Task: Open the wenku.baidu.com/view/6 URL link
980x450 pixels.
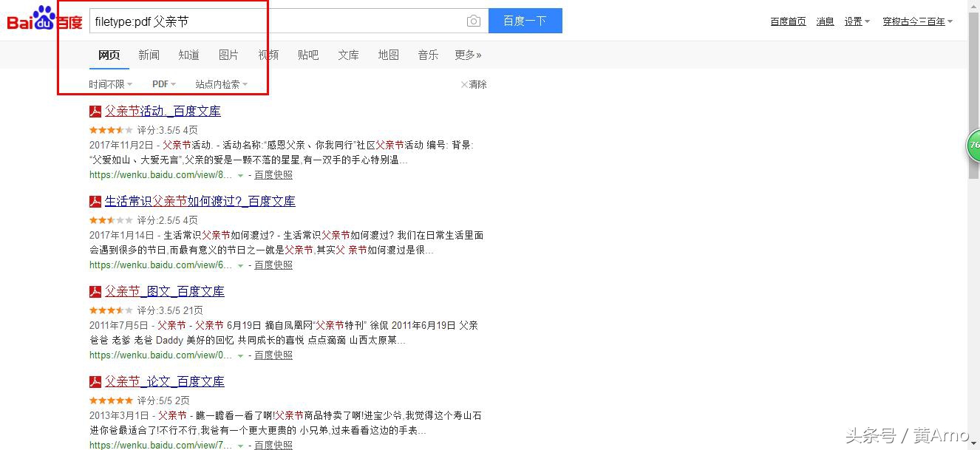Action: pos(161,265)
